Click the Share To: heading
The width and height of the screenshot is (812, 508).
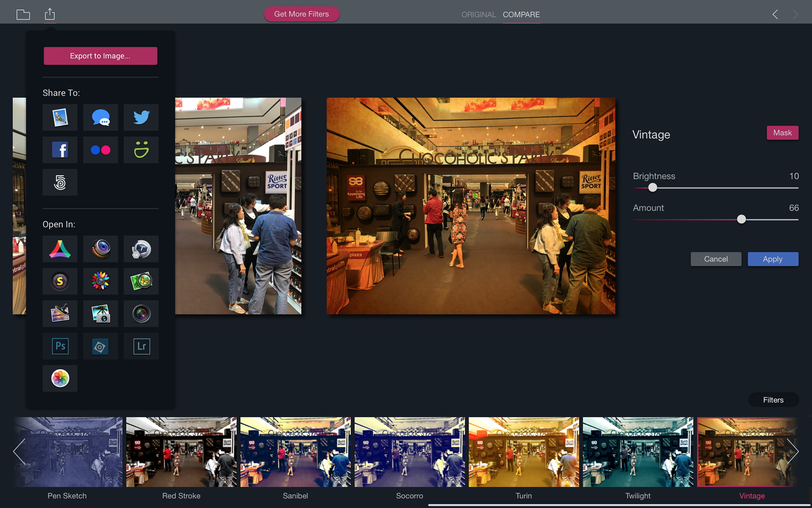coord(61,93)
